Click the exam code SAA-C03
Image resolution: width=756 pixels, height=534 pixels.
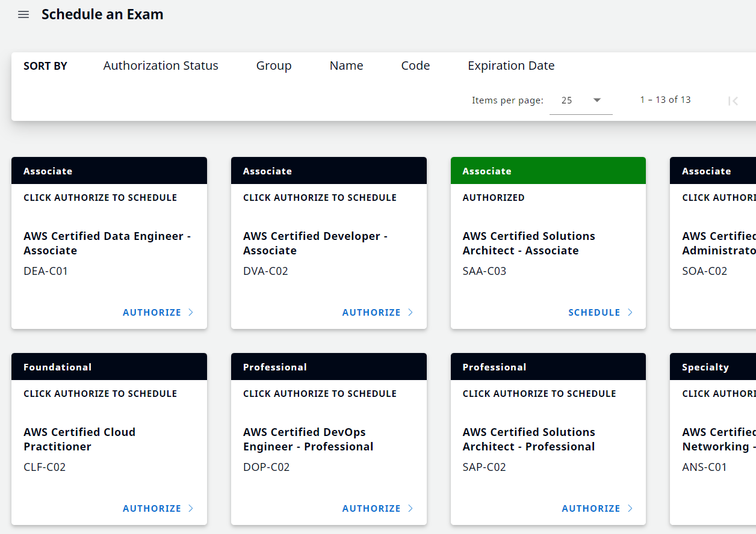pos(485,271)
